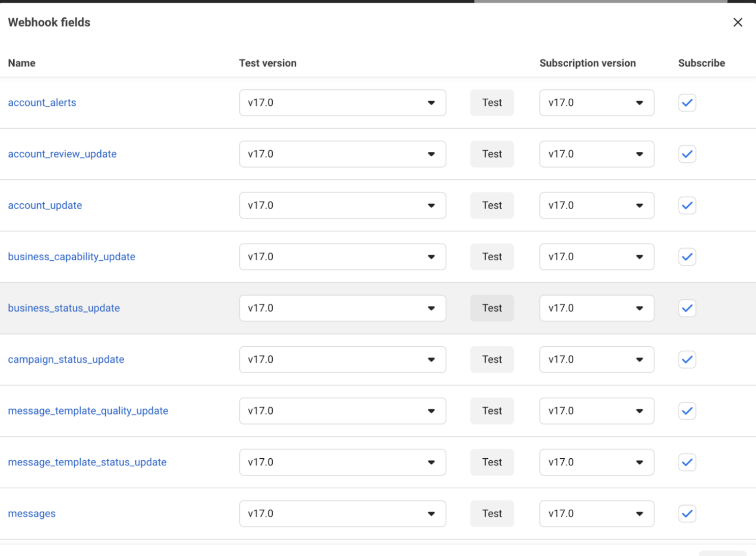
Task: Open the campaign_status_update field link
Action: coord(66,359)
